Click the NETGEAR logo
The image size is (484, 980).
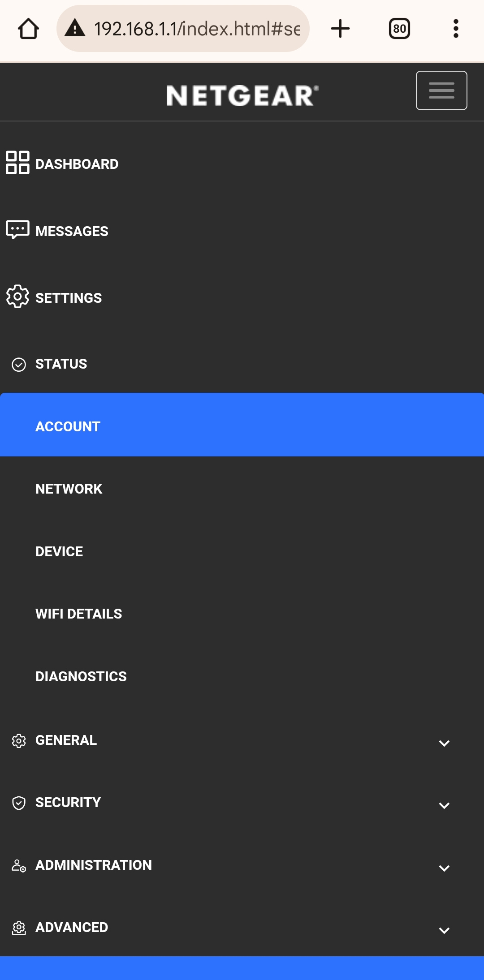(x=242, y=96)
